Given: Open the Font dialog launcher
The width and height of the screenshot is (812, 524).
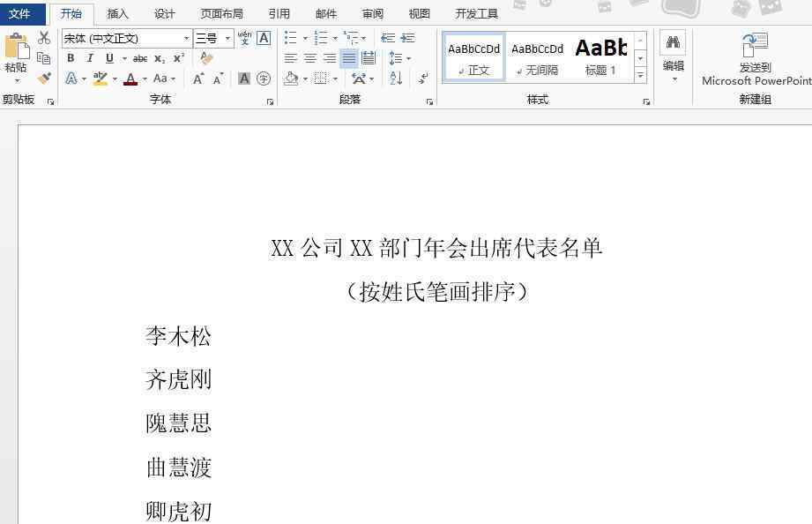Looking at the screenshot, I should pyautogui.click(x=270, y=101).
